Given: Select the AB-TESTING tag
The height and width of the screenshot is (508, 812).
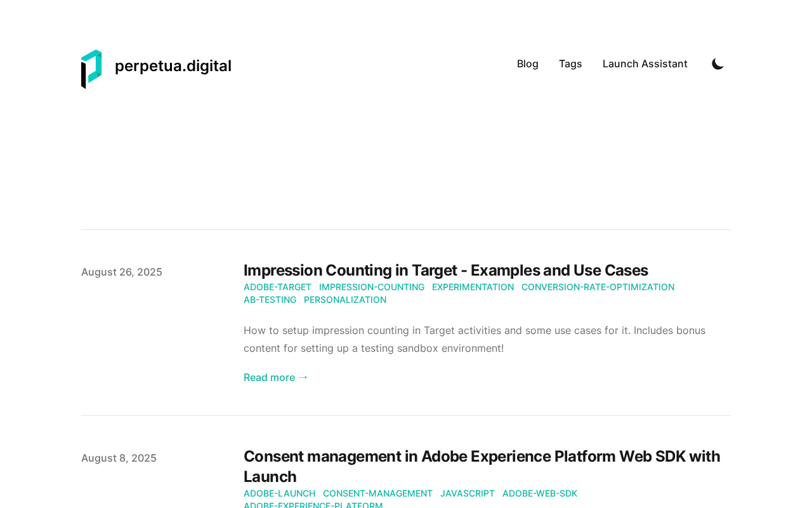Looking at the screenshot, I should [270, 300].
